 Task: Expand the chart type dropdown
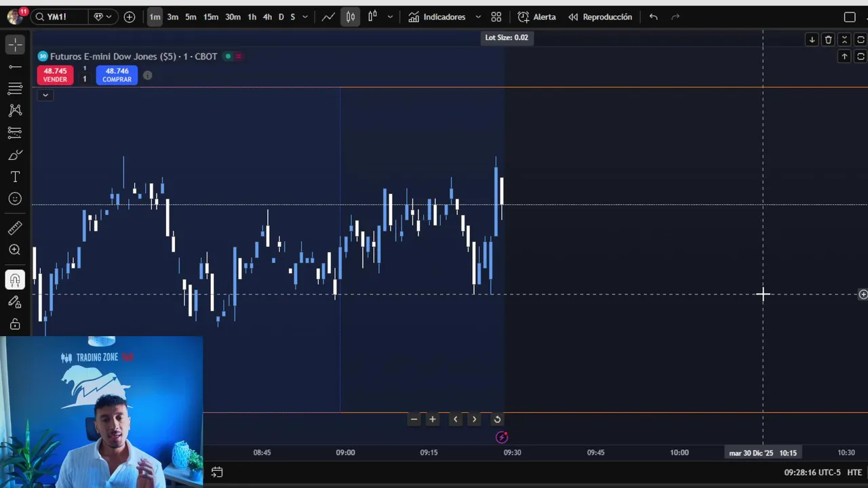pyautogui.click(x=390, y=17)
